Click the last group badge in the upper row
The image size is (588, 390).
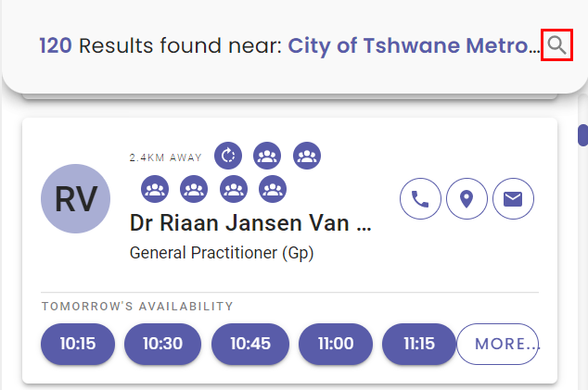pos(307,156)
